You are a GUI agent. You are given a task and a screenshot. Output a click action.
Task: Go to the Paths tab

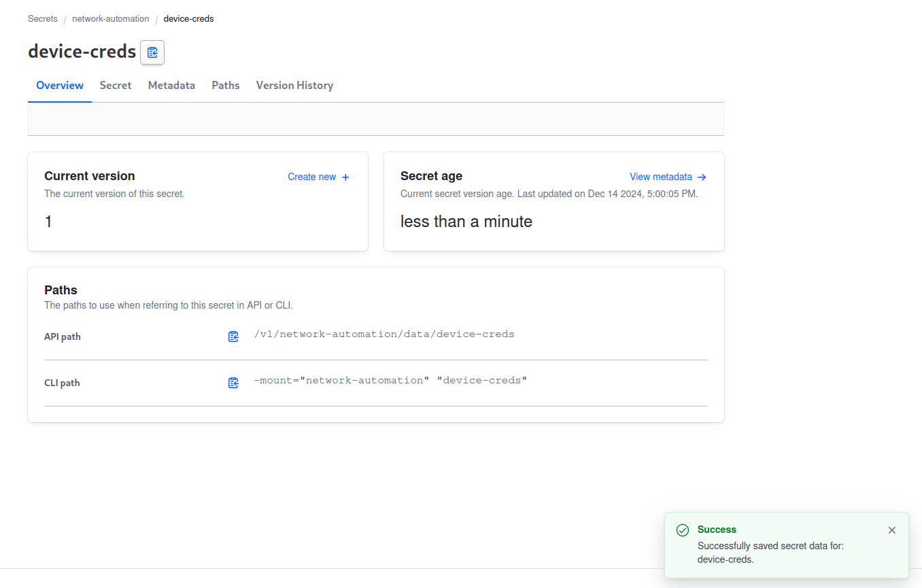click(226, 86)
